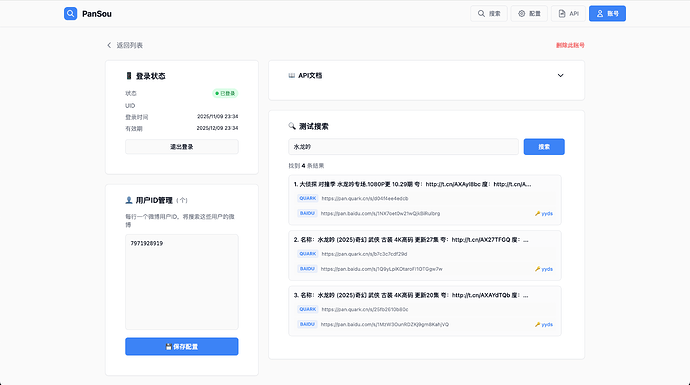The height and width of the screenshot is (385, 690).
Task: Click the user icon beside 用户ID管理
Action: pos(128,200)
